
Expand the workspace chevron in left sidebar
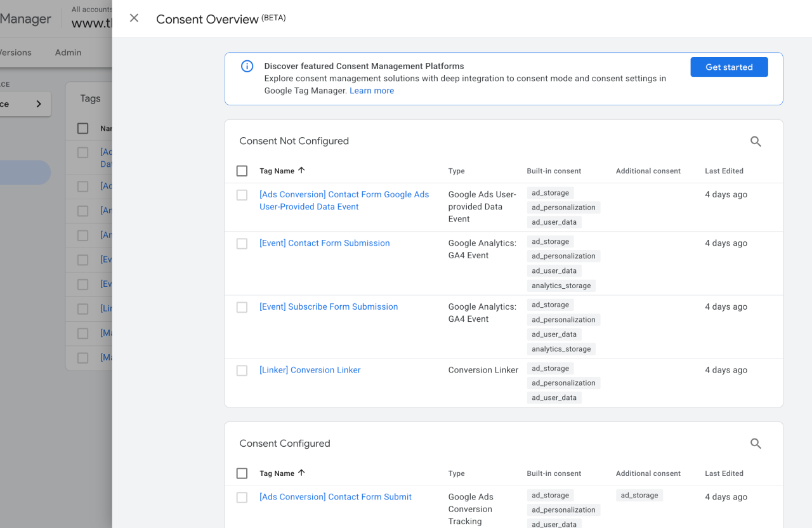[39, 104]
